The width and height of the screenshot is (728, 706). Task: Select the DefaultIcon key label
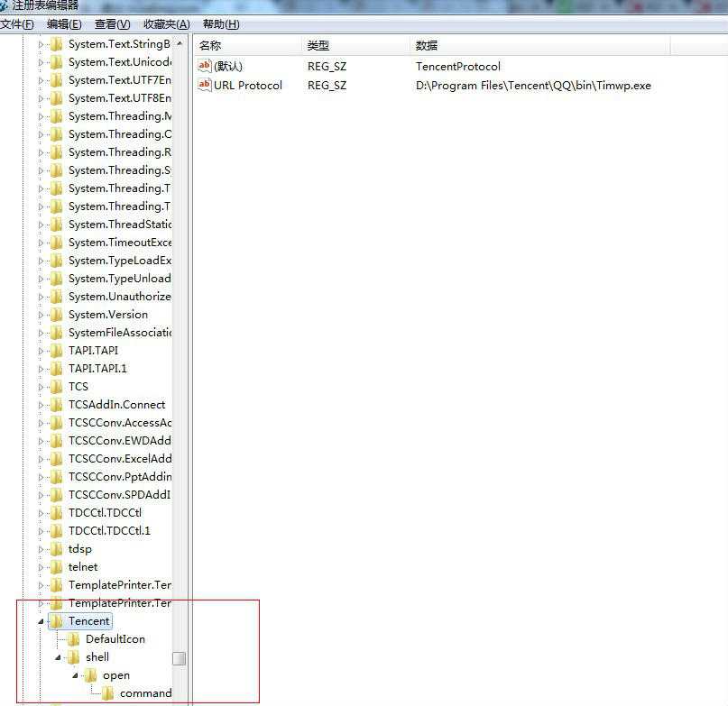[x=115, y=639]
